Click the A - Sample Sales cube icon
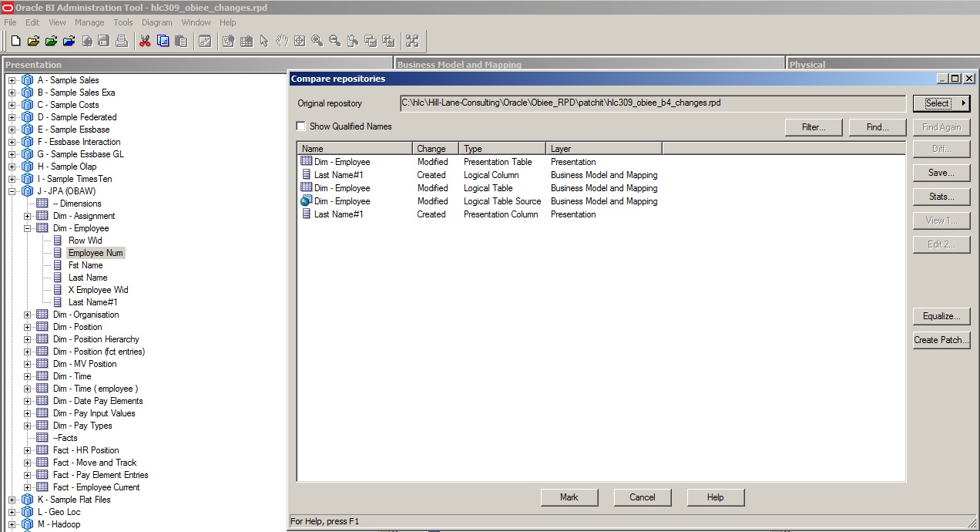This screenshot has width=980, height=532. 27,80
